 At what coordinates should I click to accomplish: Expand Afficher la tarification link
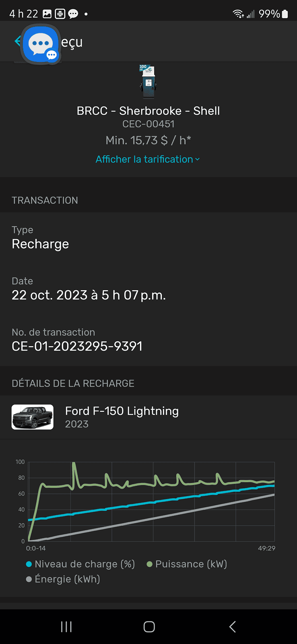(144, 159)
